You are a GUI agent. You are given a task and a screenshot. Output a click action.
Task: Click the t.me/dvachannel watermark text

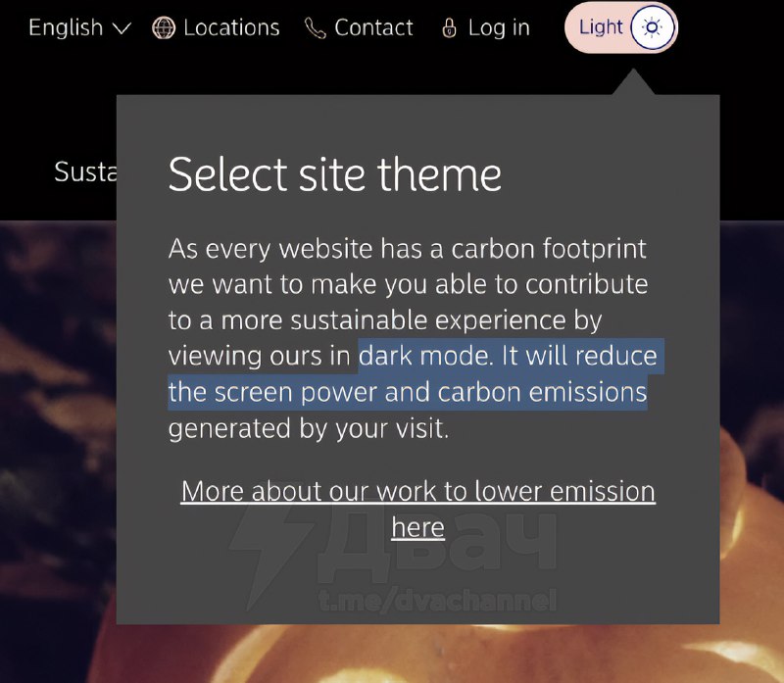pyautogui.click(x=438, y=600)
